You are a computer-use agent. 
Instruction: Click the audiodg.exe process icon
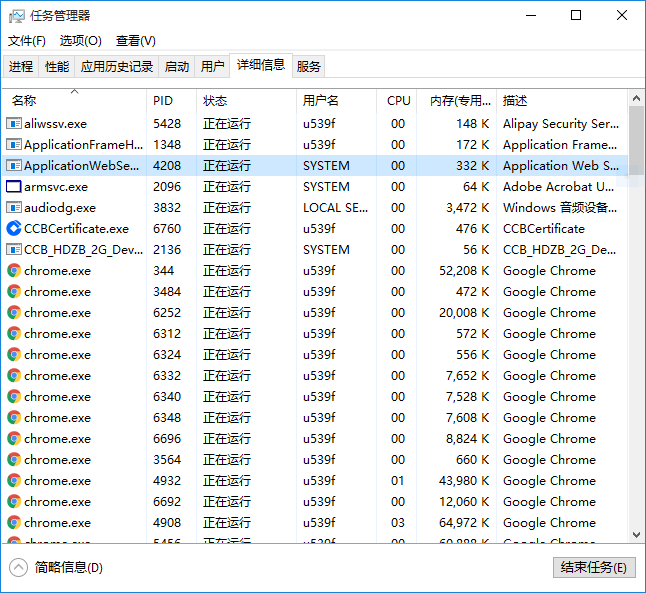[14, 207]
